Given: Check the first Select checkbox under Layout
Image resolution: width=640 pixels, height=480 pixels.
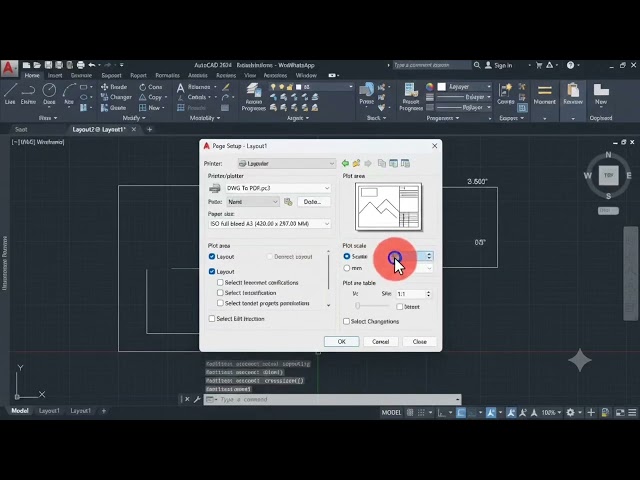Looking at the screenshot, I should tap(220, 282).
